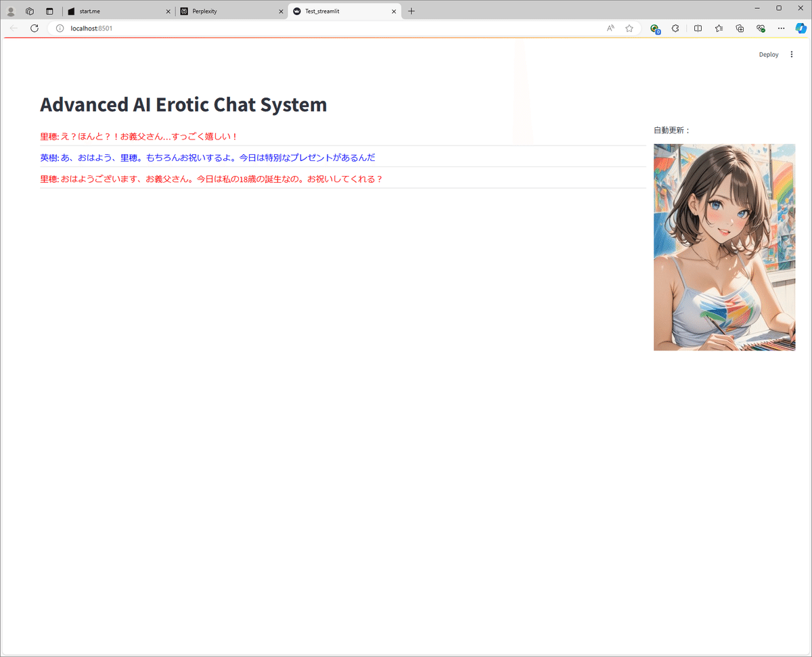Open the tab actions menu icon

49,11
